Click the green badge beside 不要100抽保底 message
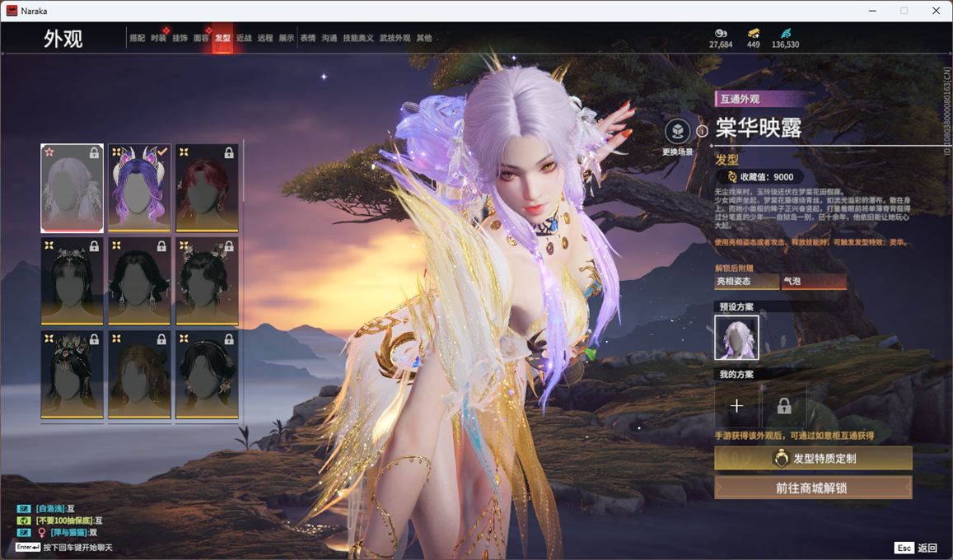This screenshot has height=560, width=953. coord(24,520)
